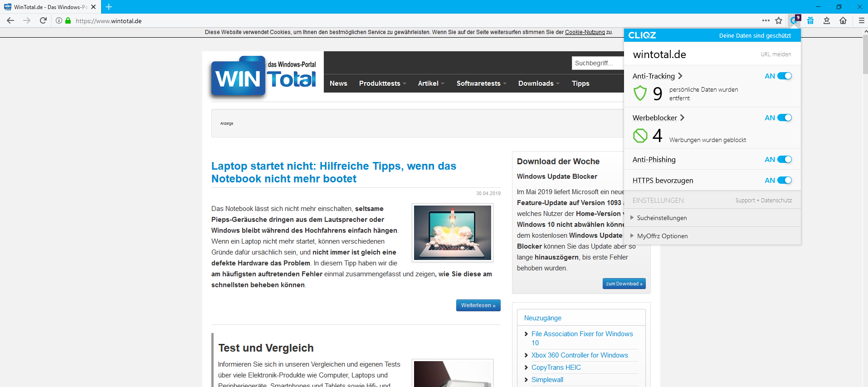Expand Anti-Tracking details chevron
Screen dimensions: 868x387
[x=680, y=76]
